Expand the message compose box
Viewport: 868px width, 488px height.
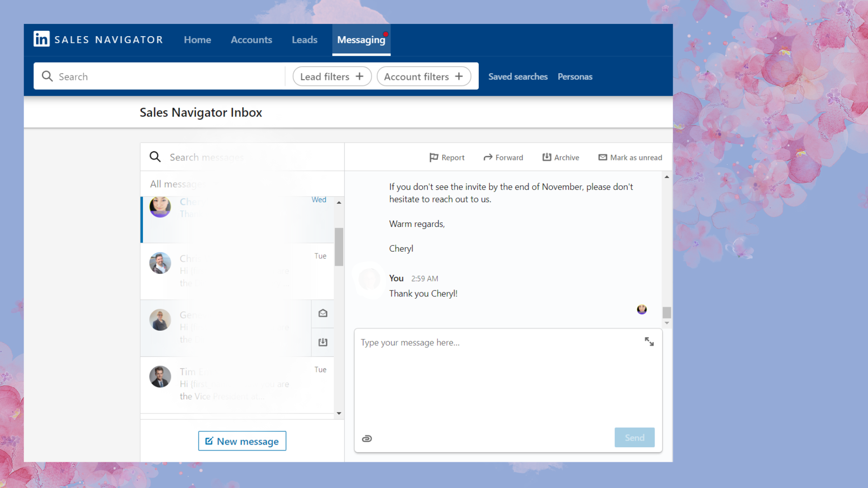click(649, 342)
